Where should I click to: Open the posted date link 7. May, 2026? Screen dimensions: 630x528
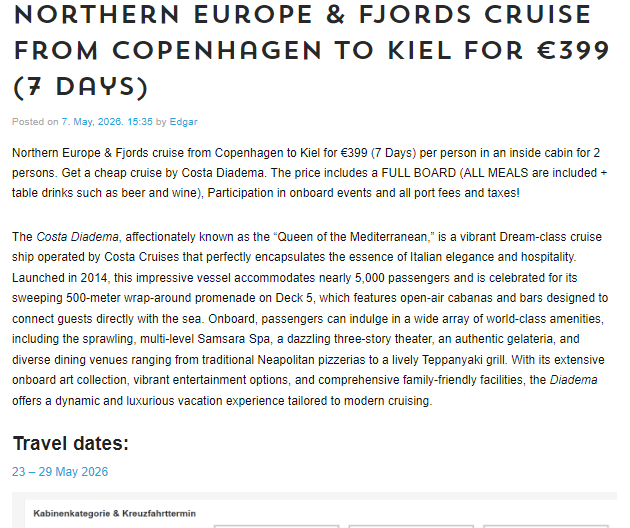coord(107,122)
